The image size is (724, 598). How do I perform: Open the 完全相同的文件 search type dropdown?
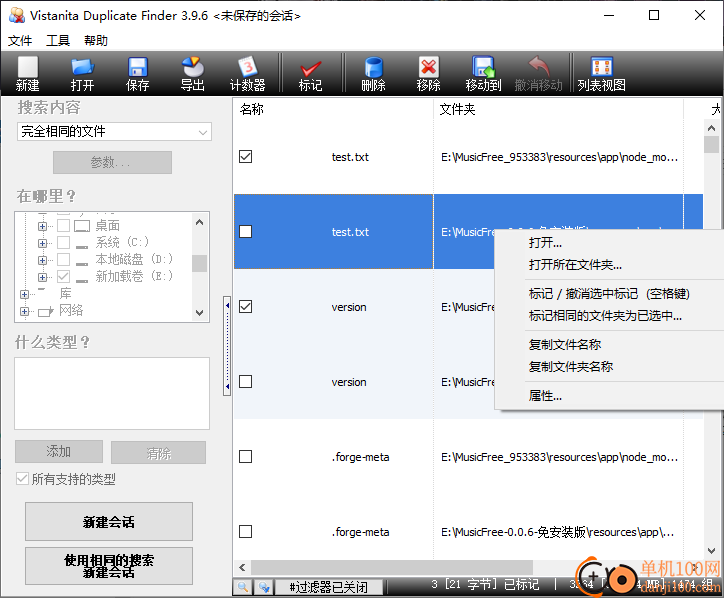coord(114,132)
